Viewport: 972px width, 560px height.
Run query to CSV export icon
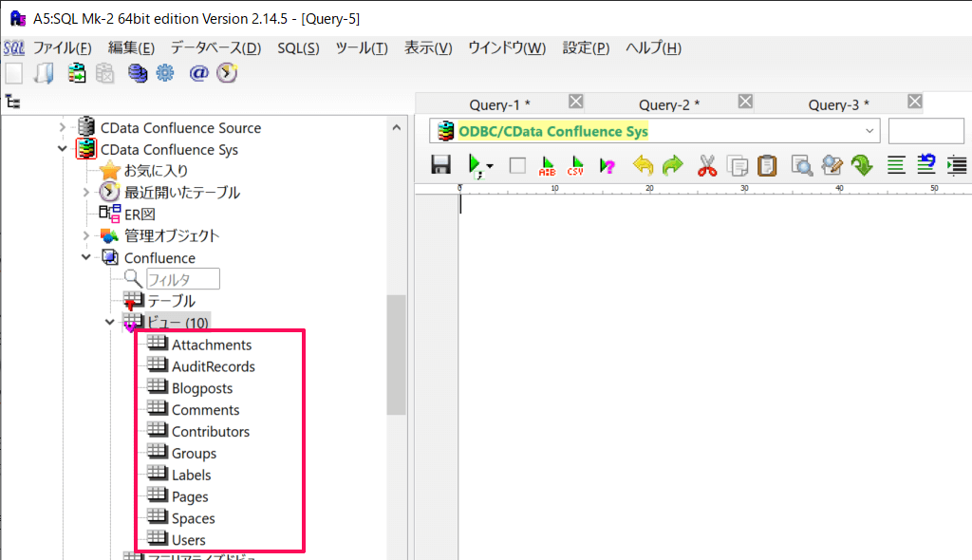575,165
